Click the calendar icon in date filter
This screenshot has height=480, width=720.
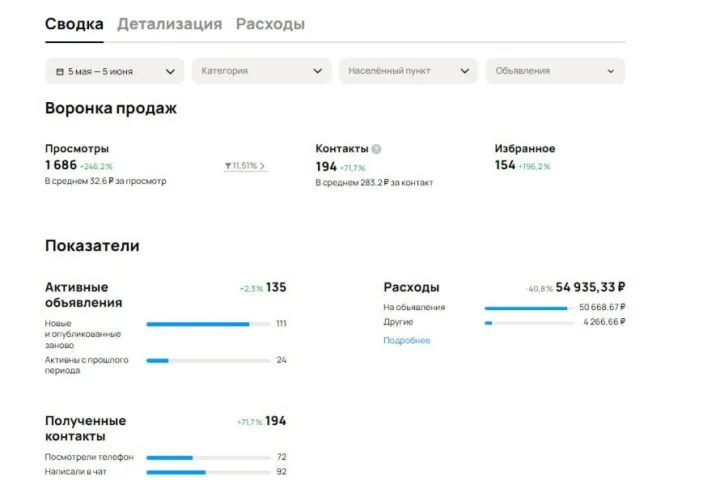coord(60,72)
